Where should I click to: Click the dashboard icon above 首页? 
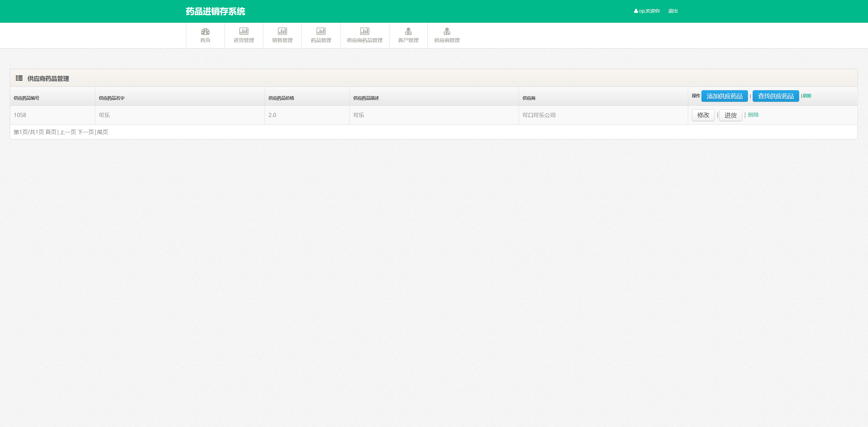pyautogui.click(x=205, y=32)
